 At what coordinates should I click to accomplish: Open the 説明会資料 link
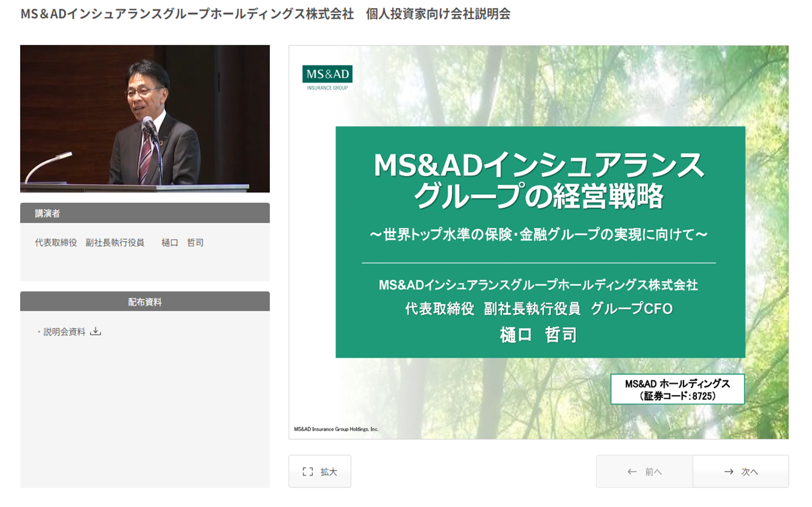click(x=65, y=332)
